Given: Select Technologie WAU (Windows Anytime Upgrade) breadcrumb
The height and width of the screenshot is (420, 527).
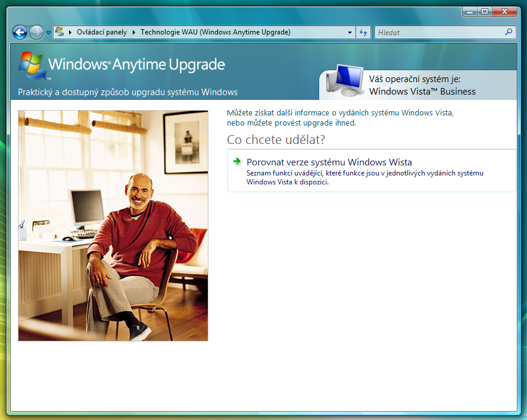Looking at the screenshot, I should click(216, 32).
